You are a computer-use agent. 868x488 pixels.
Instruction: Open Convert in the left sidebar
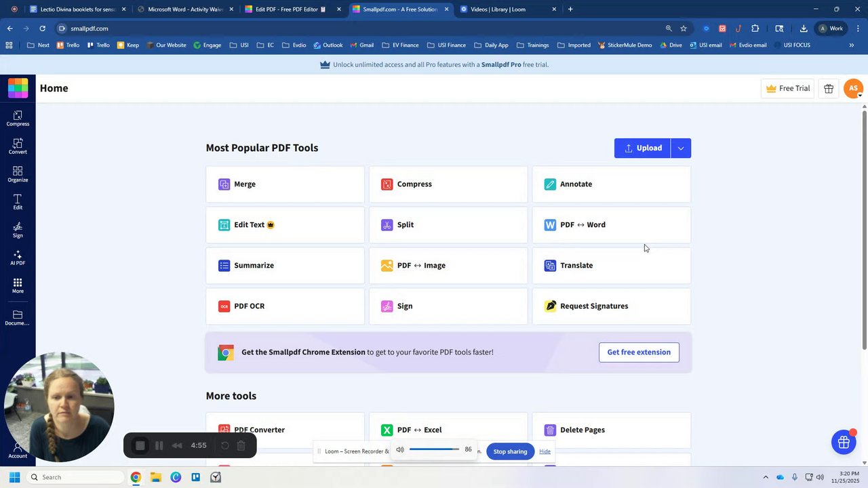coord(18,146)
